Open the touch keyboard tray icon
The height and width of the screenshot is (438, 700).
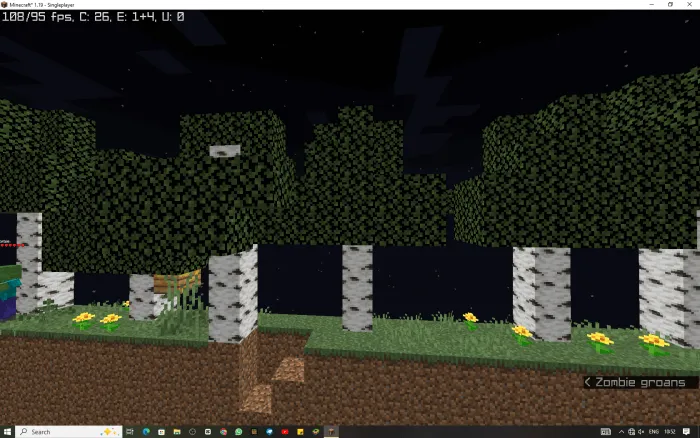(x=605, y=432)
